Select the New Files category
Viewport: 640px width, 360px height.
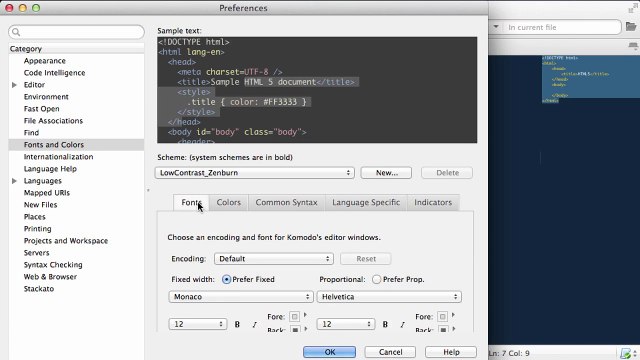pyautogui.click(x=40, y=205)
